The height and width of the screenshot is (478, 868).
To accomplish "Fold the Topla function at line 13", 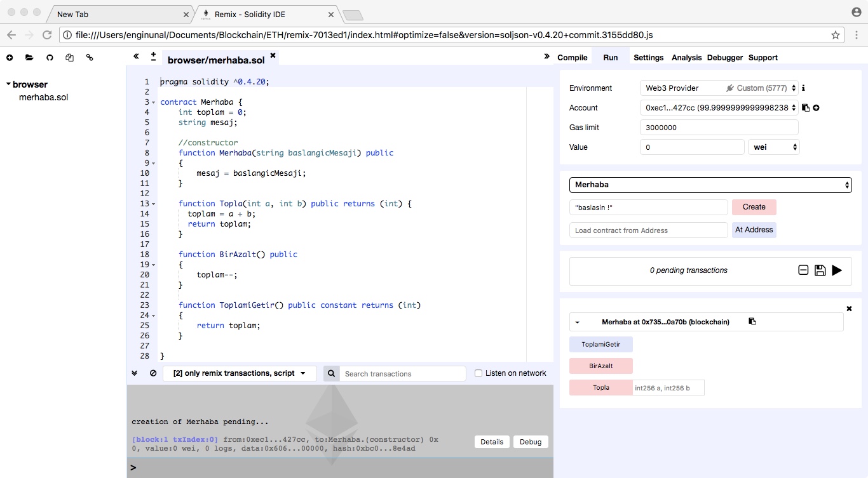I will click(x=154, y=204).
